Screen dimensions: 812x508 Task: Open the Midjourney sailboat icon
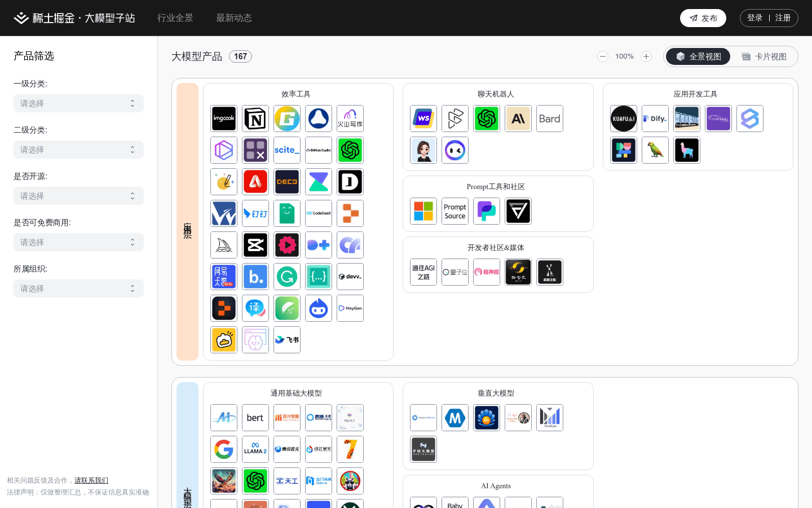pyautogui.click(x=224, y=245)
